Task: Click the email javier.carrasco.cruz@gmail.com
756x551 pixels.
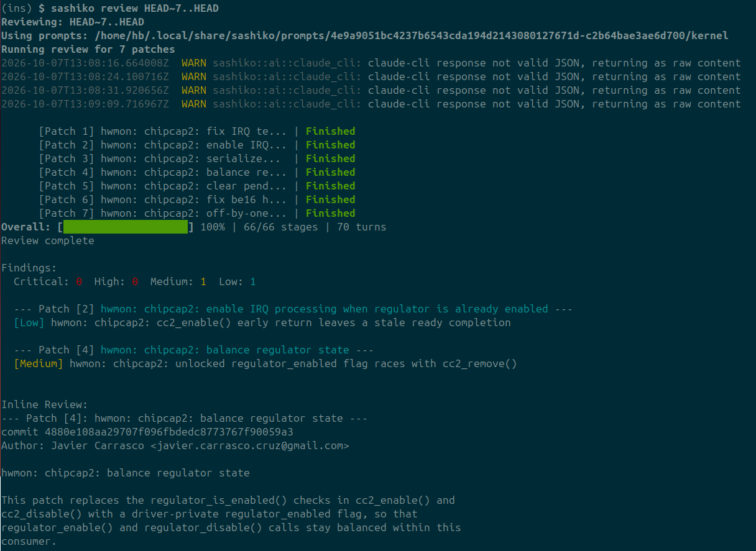Action: click(x=250, y=445)
